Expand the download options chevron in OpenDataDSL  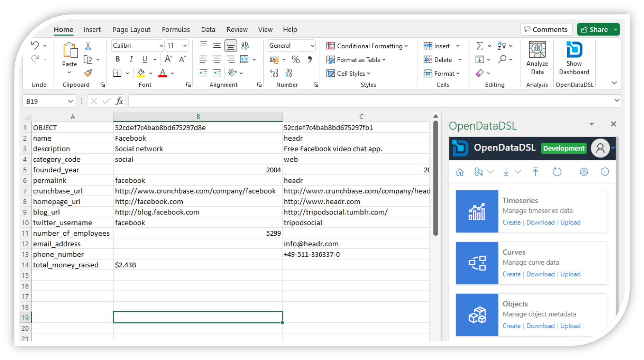519,172
